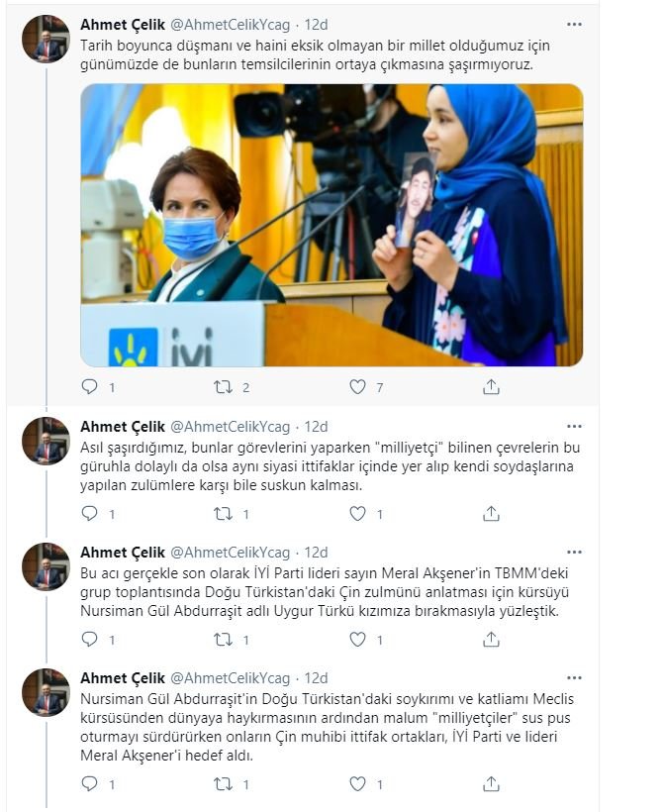Open the İYİ Parti podium photo

click(x=331, y=225)
